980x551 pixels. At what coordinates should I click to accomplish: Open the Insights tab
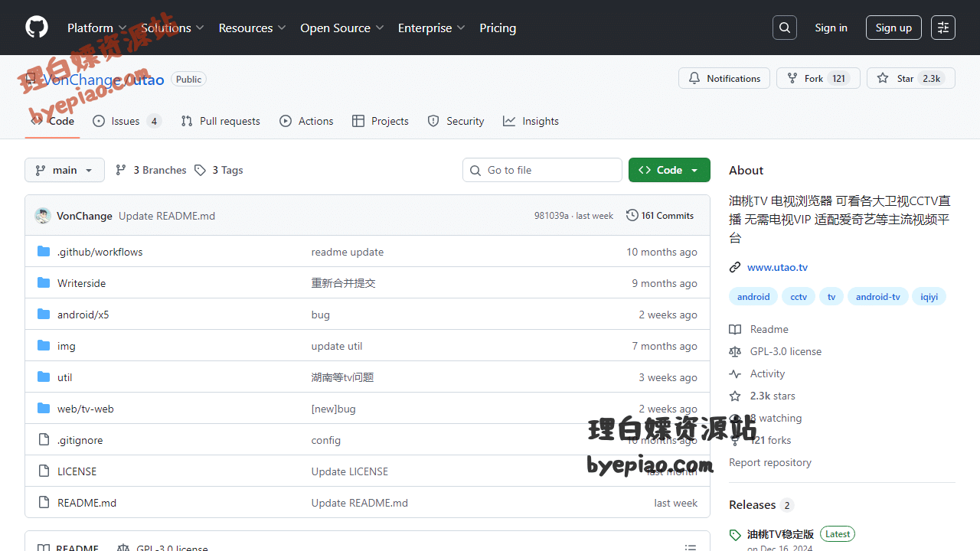(531, 121)
